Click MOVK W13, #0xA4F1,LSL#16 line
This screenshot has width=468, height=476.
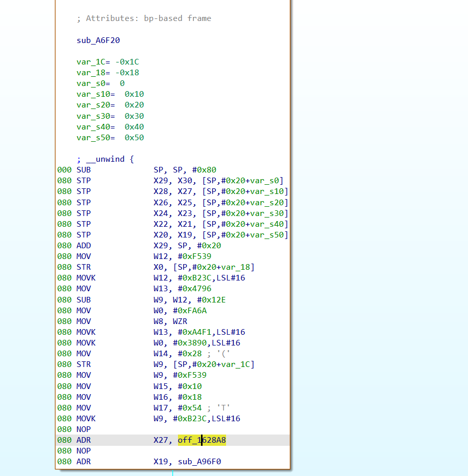point(161,332)
